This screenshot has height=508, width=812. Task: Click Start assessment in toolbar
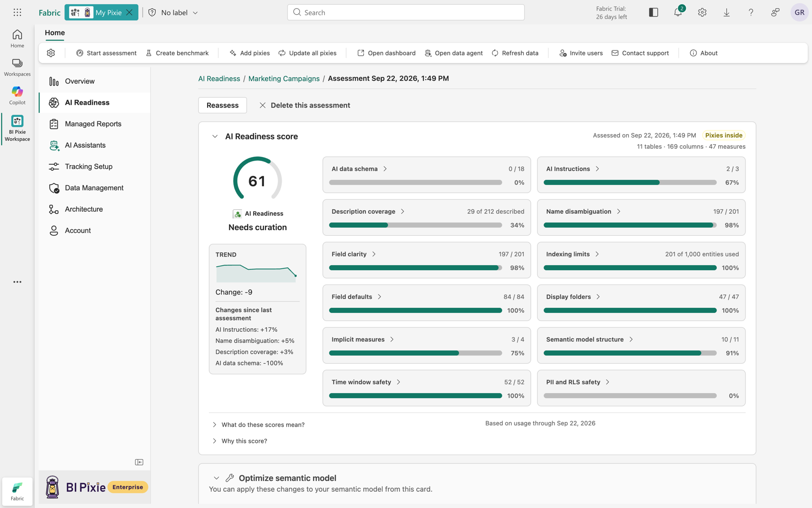coord(106,53)
